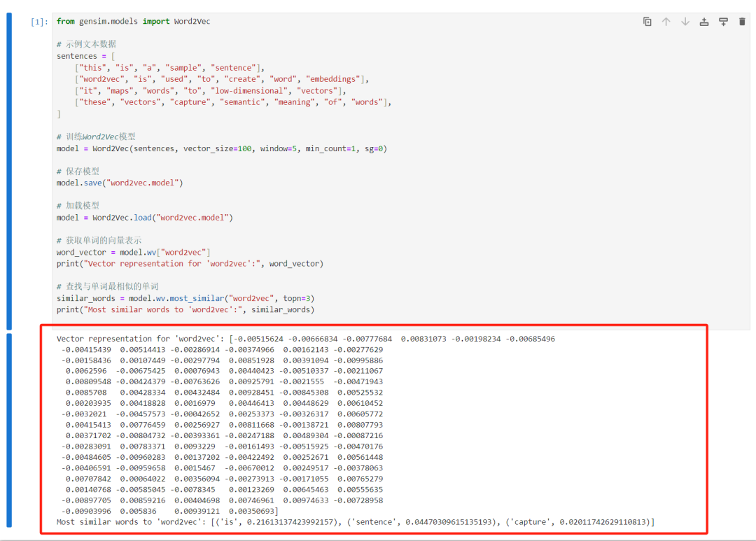Image resolution: width=756 pixels, height=541 pixels.
Task: Click the '# 保存模型' comment
Action: [x=78, y=171]
